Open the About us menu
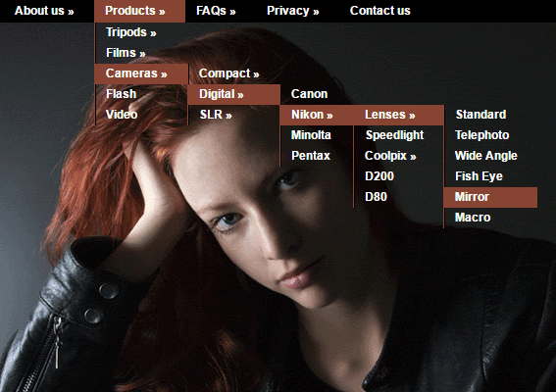The width and height of the screenshot is (556, 392). (x=44, y=11)
